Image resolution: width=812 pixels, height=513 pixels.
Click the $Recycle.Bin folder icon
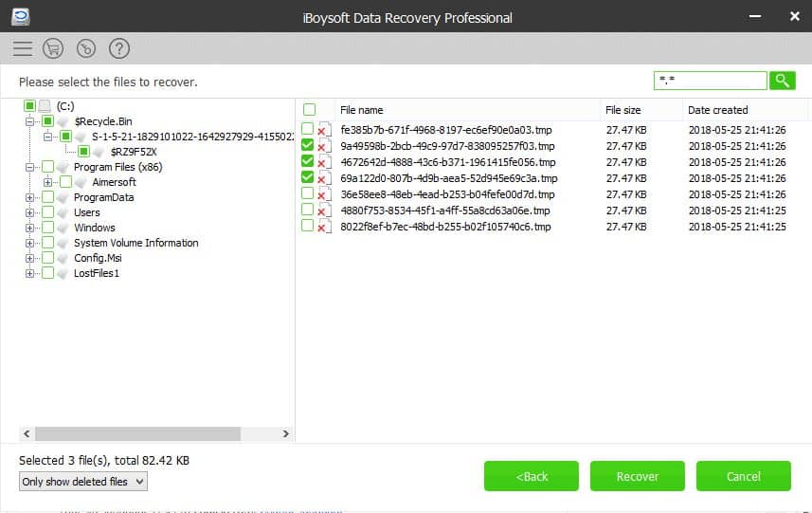63,121
